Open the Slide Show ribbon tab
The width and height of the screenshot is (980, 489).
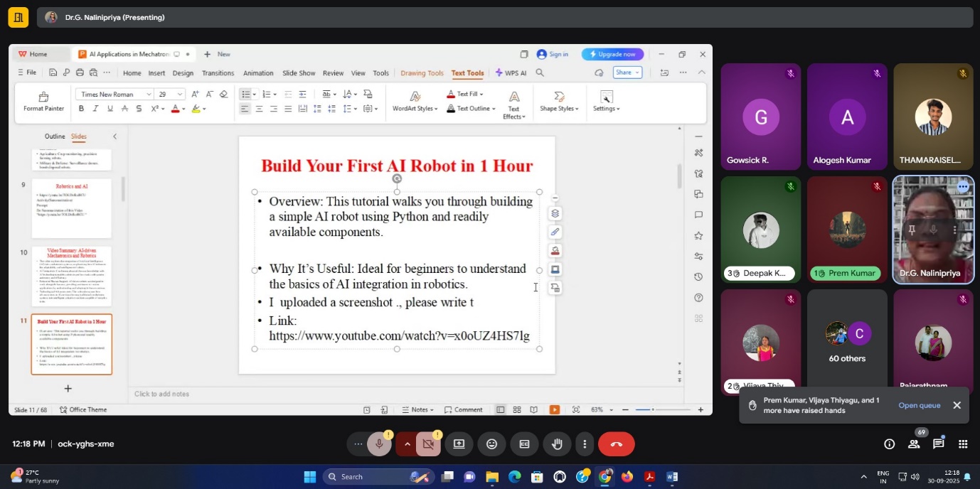tap(299, 73)
